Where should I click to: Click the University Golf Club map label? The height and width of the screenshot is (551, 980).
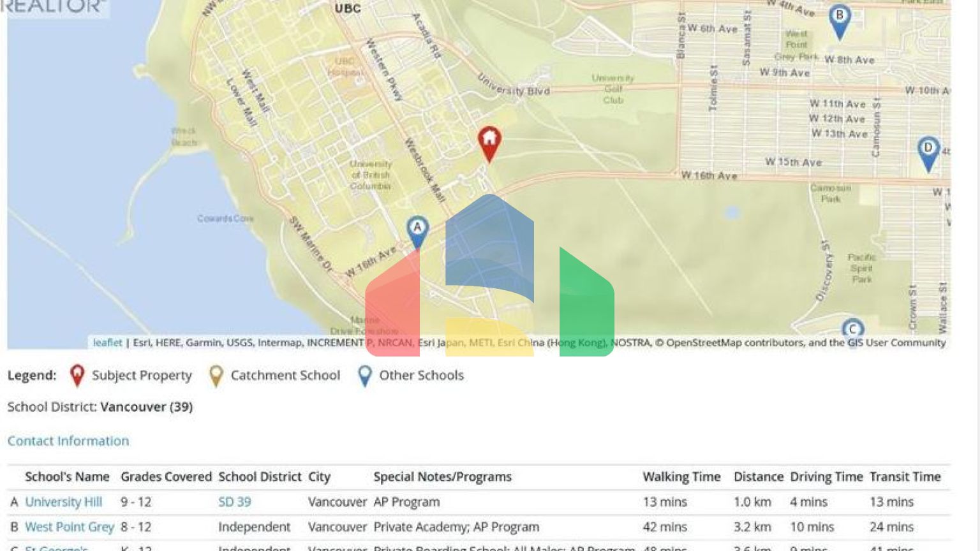click(x=612, y=89)
